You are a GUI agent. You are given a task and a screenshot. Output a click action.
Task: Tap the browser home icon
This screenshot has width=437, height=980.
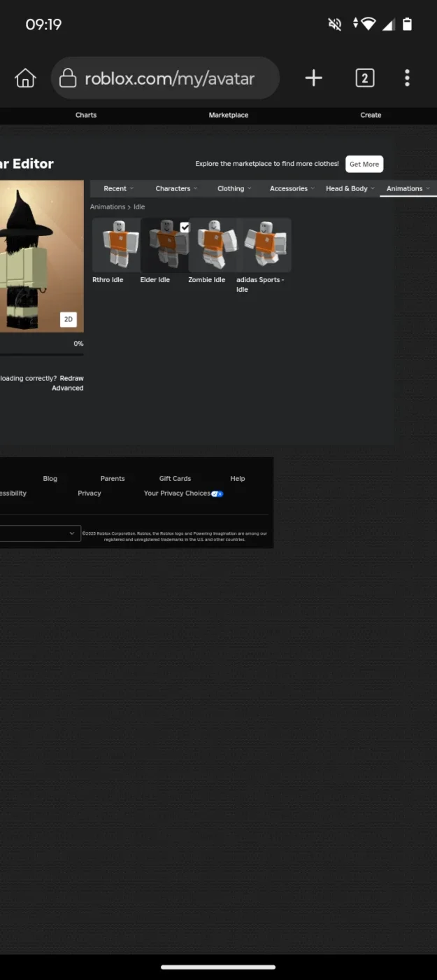25,78
